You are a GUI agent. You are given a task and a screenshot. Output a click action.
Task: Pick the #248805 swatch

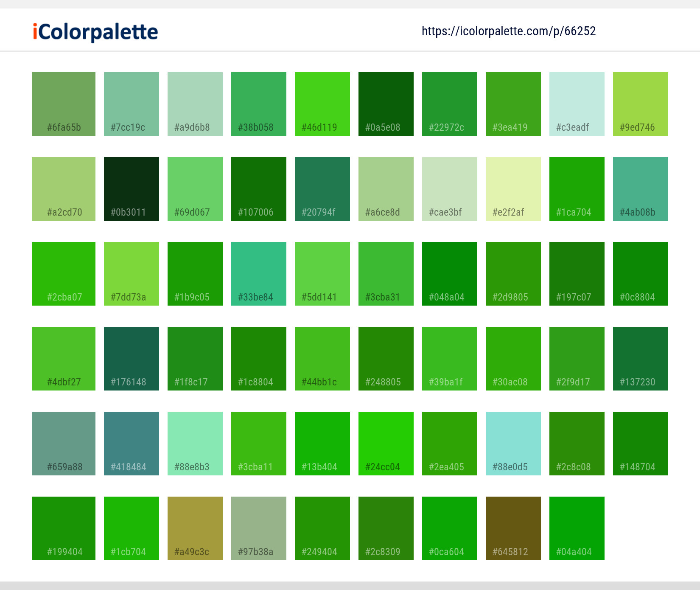386,359
